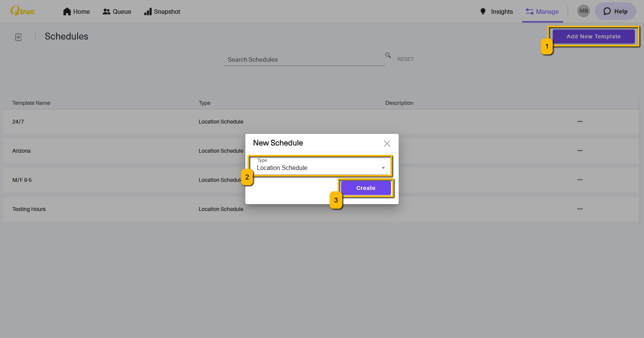Go to the Queue view

[117, 12]
